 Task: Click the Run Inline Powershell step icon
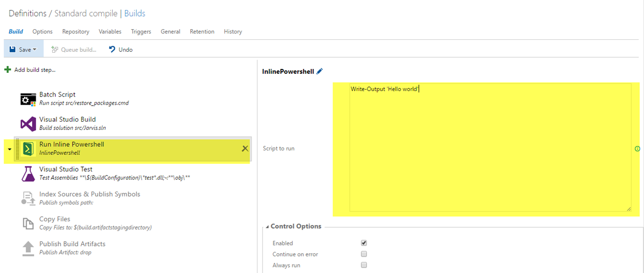pos(28,149)
